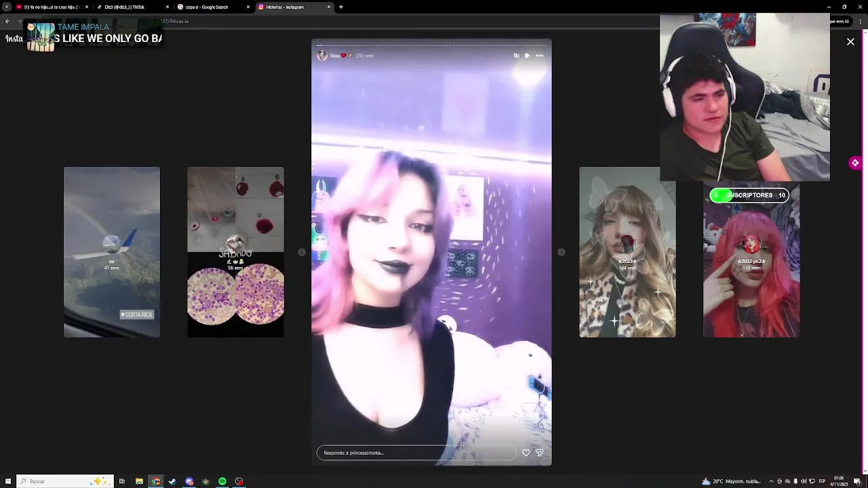This screenshot has height=488, width=868.
Task: Click the taskbar Buscar search box
Action: [x=65, y=481]
